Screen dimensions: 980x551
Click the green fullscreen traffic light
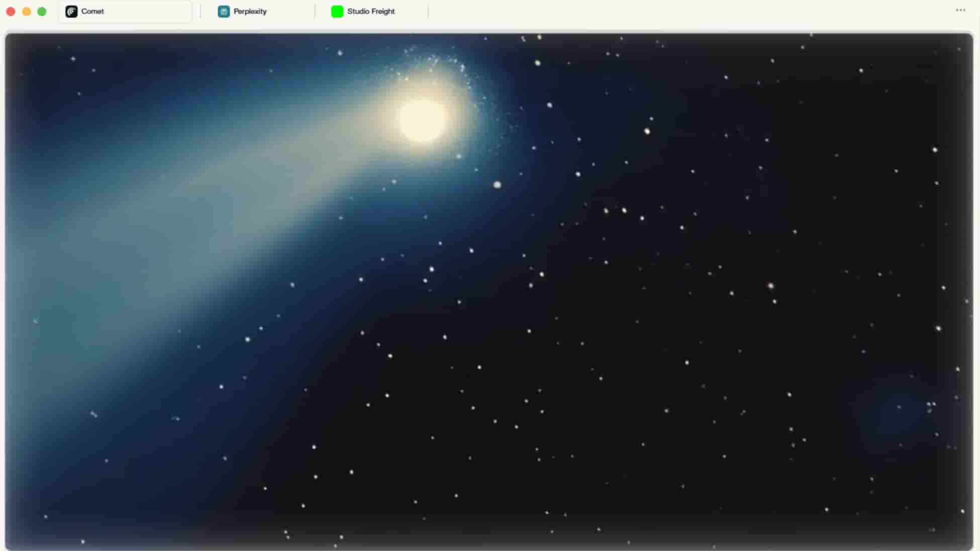coord(43,11)
